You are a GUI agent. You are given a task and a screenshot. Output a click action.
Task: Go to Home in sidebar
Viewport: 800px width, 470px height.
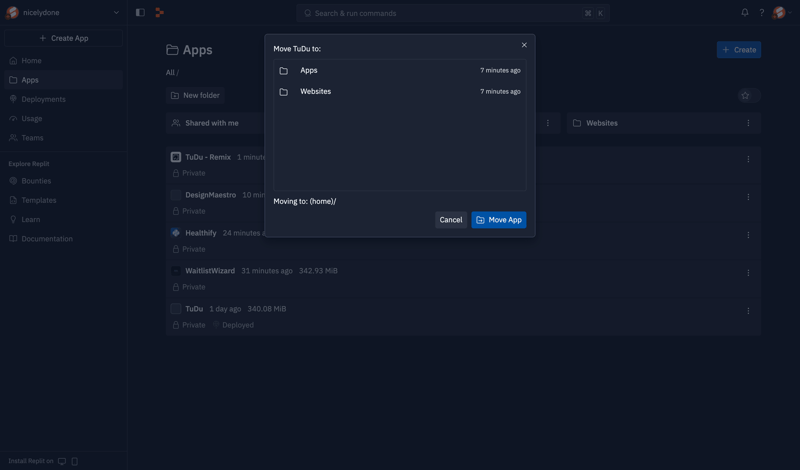pyautogui.click(x=63, y=61)
